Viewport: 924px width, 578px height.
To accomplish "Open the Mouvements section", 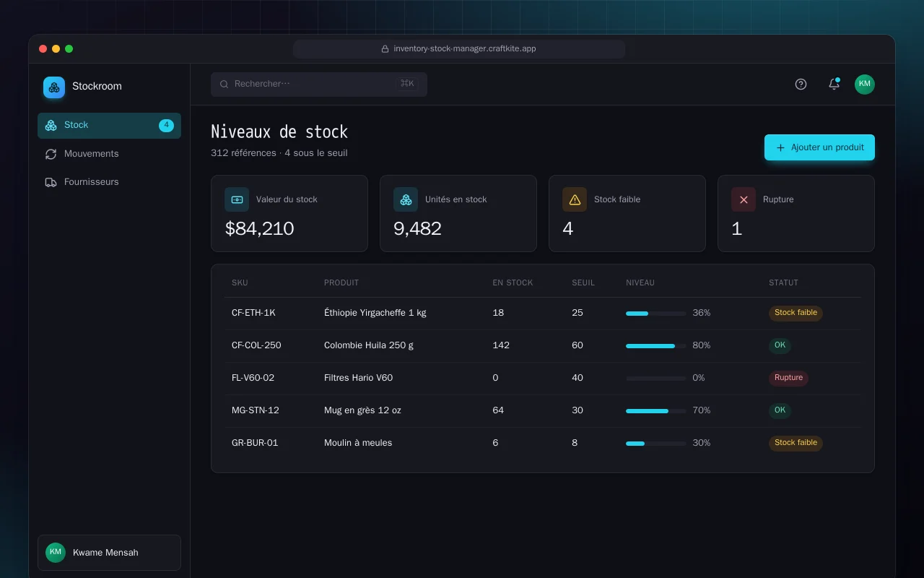I will [x=109, y=154].
